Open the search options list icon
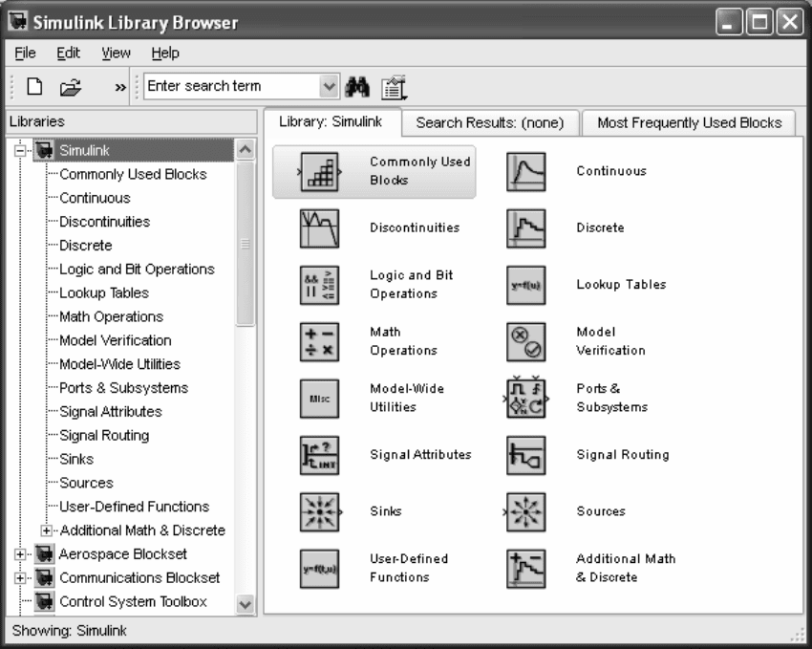Viewport: 812px width, 649px height. coord(394,88)
